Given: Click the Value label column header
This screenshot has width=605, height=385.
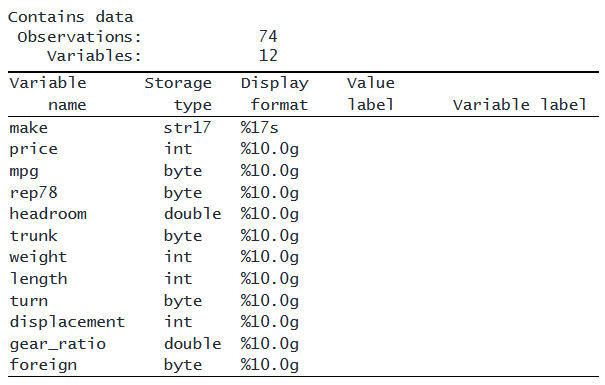Looking at the screenshot, I should (x=371, y=94).
